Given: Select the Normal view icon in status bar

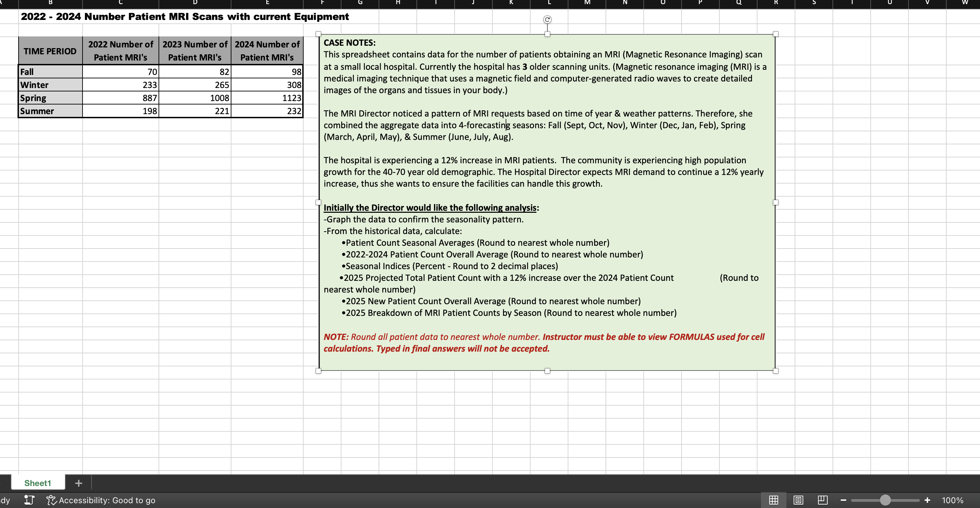Looking at the screenshot, I should coord(773,500).
